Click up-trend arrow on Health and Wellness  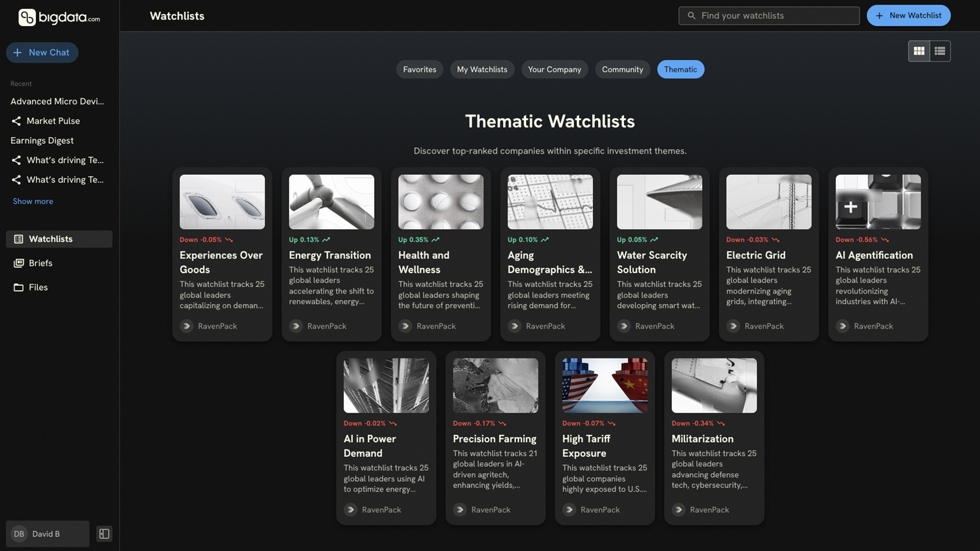tap(435, 240)
